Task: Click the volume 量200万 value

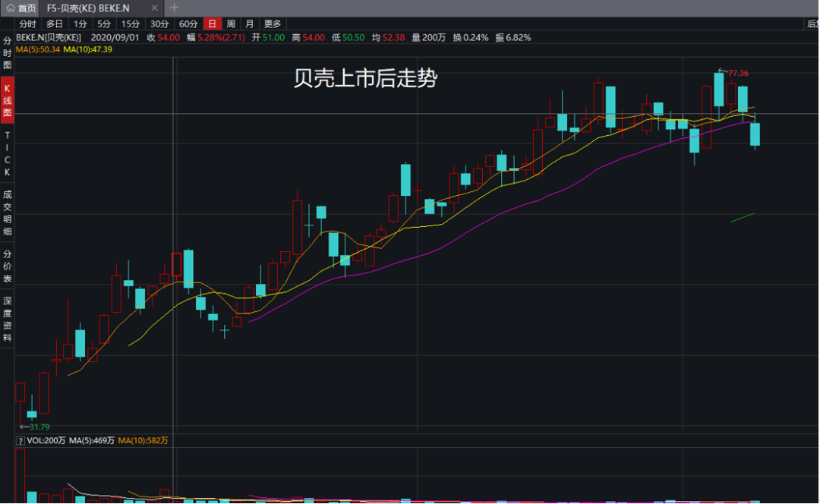Action: [x=429, y=38]
